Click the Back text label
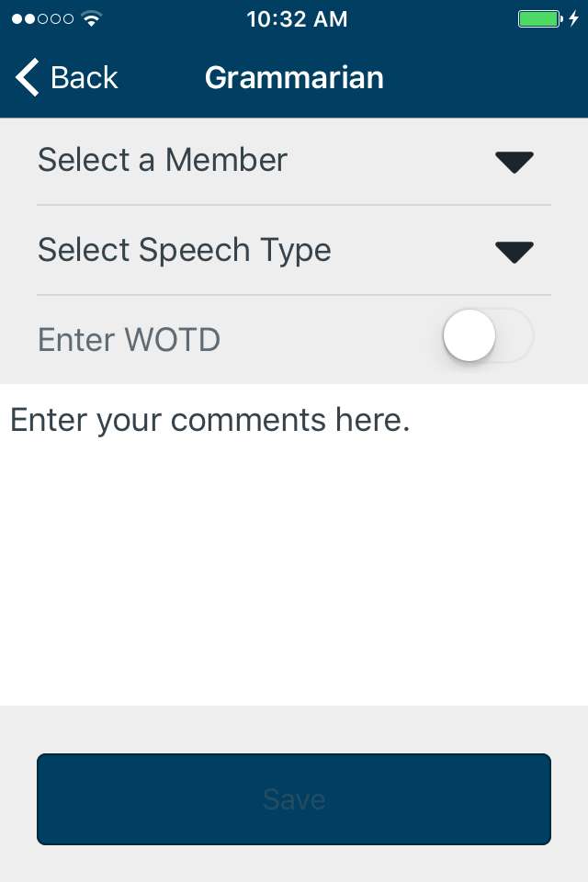This screenshot has height=882, width=588. (x=85, y=77)
